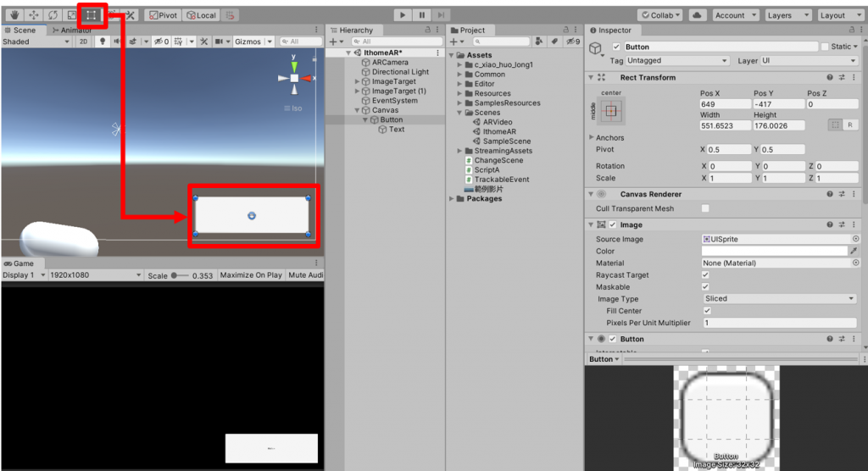
Task: Uncheck Fill Center option
Action: coord(707,311)
